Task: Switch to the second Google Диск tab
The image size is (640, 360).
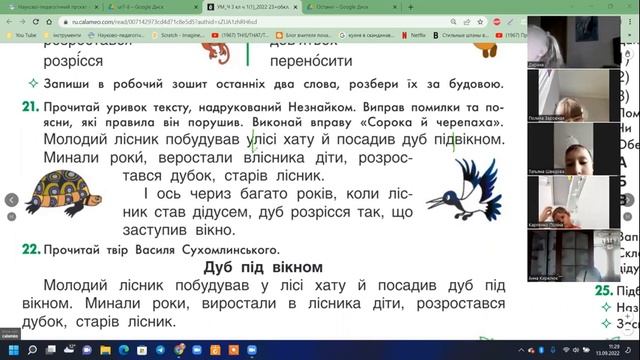Action: click(153, 7)
